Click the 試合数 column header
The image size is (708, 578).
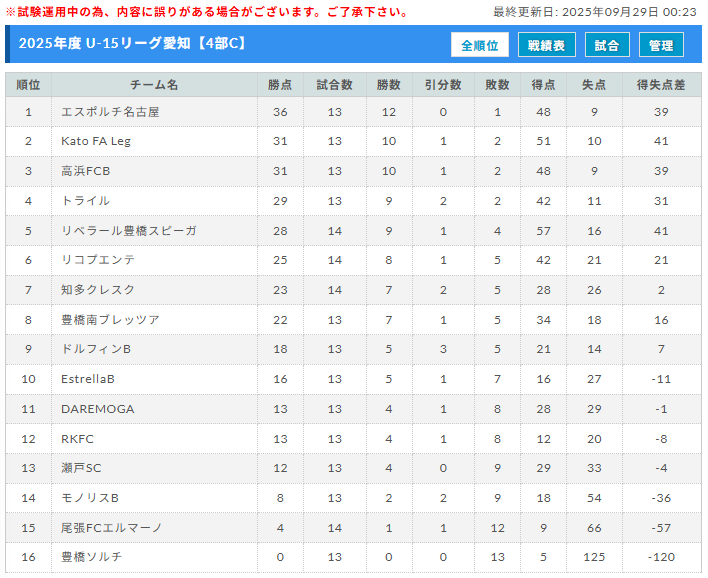pos(334,85)
